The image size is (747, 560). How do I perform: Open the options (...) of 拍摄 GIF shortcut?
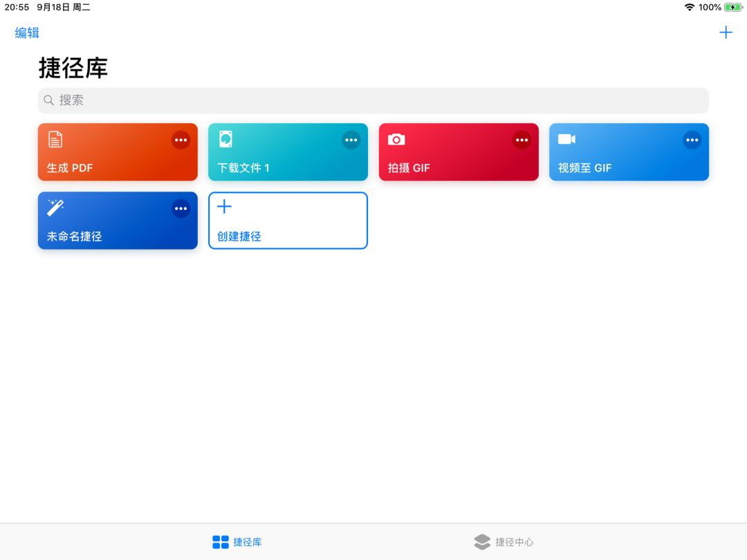[x=522, y=140]
